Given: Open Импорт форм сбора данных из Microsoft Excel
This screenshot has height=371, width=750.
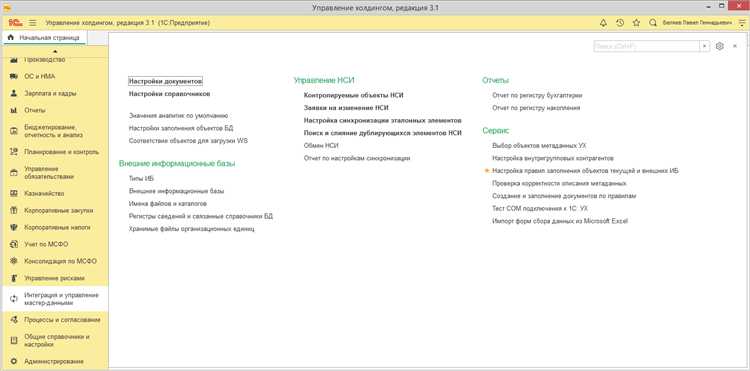Looking at the screenshot, I should [560, 221].
